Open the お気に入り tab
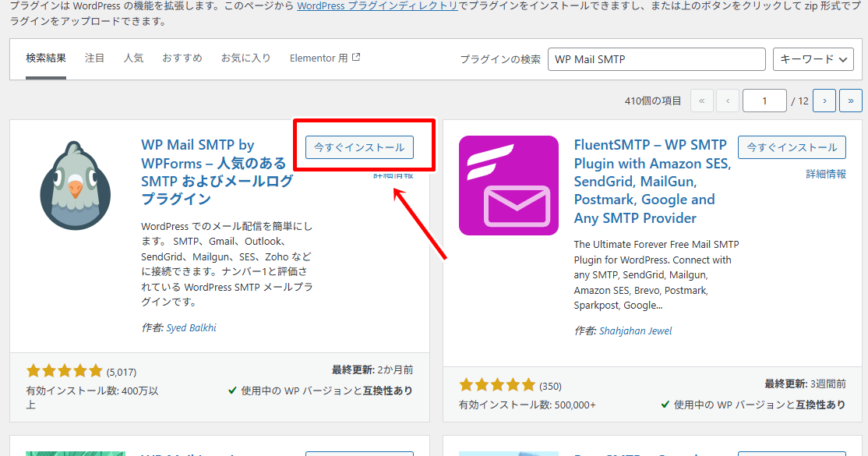Viewport: 868px width, 456px height. [x=245, y=57]
